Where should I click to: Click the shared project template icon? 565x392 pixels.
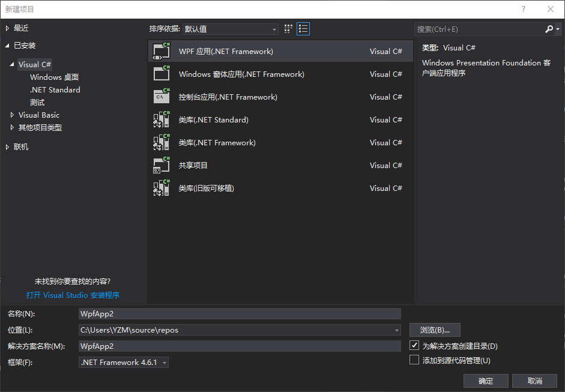(162, 165)
